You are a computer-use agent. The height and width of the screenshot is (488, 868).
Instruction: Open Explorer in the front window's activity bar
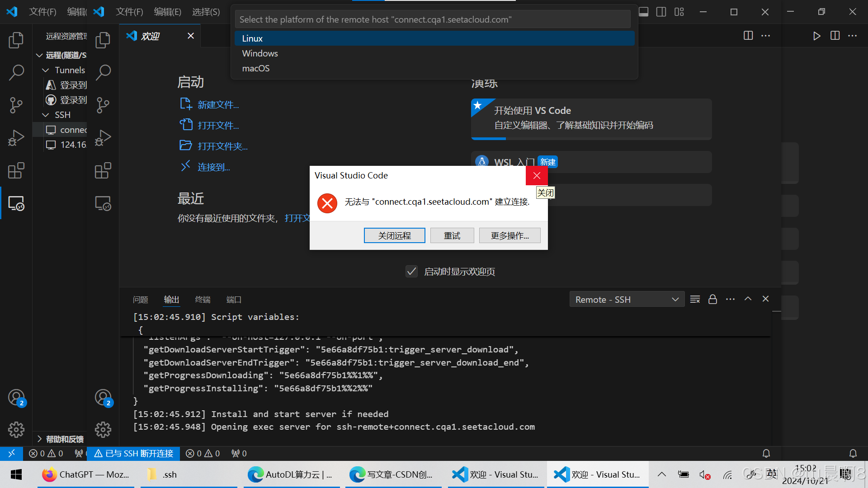(x=103, y=40)
